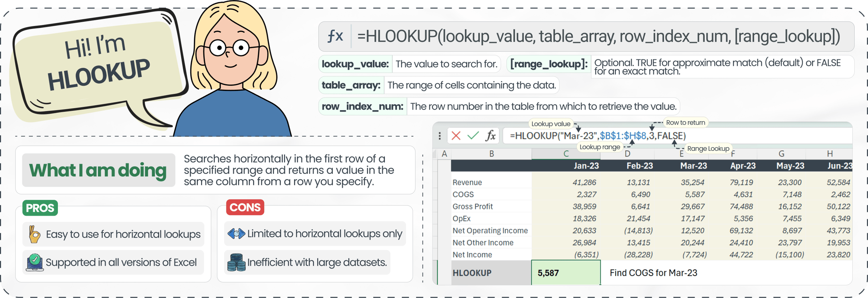Click COGS value 6,490
Screen dimensions: 868x298
point(641,194)
